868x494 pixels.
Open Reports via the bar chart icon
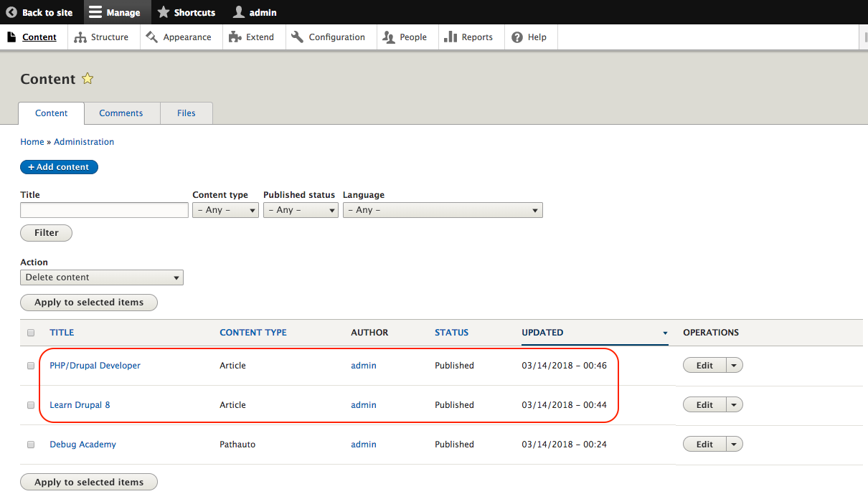[x=450, y=37]
